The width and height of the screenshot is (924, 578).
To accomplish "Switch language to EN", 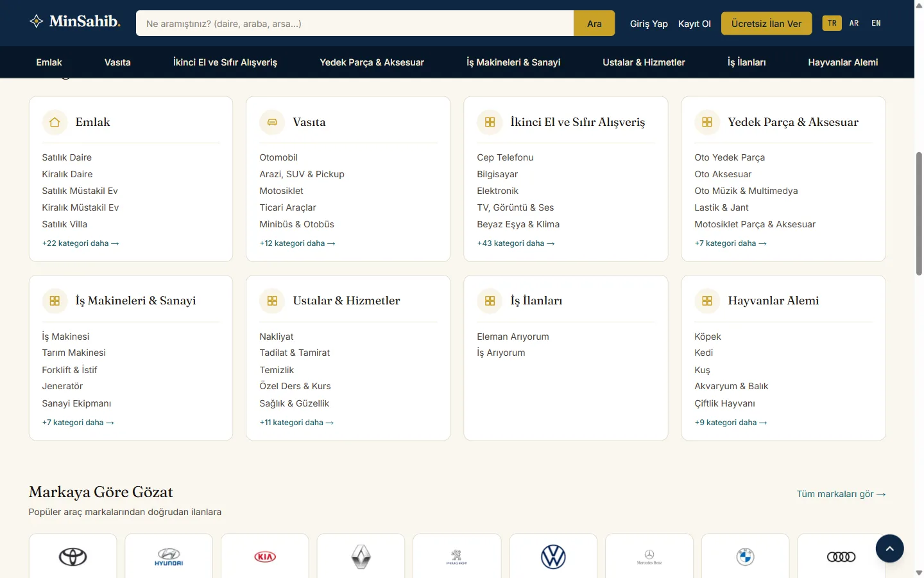I will click(x=876, y=23).
